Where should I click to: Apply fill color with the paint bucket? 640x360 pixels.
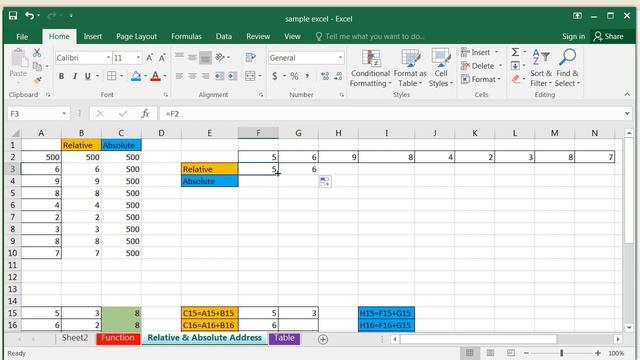click(136, 76)
